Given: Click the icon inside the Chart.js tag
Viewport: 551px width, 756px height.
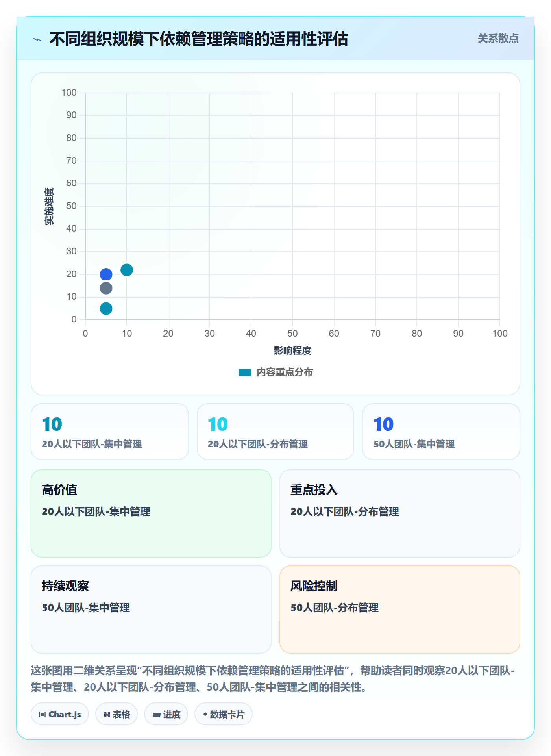Looking at the screenshot, I should [43, 715].
